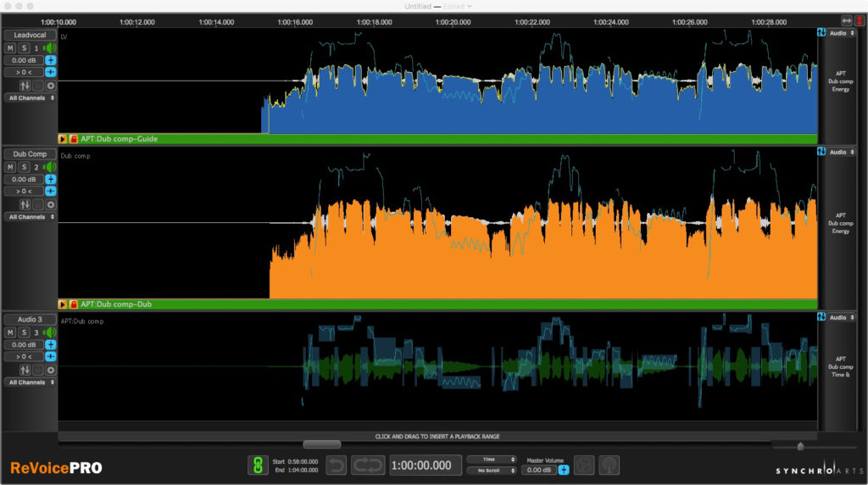Open Dub Comp All Channels dropdown
Viewport: 868px width, 485px height.
click(31, 217)
